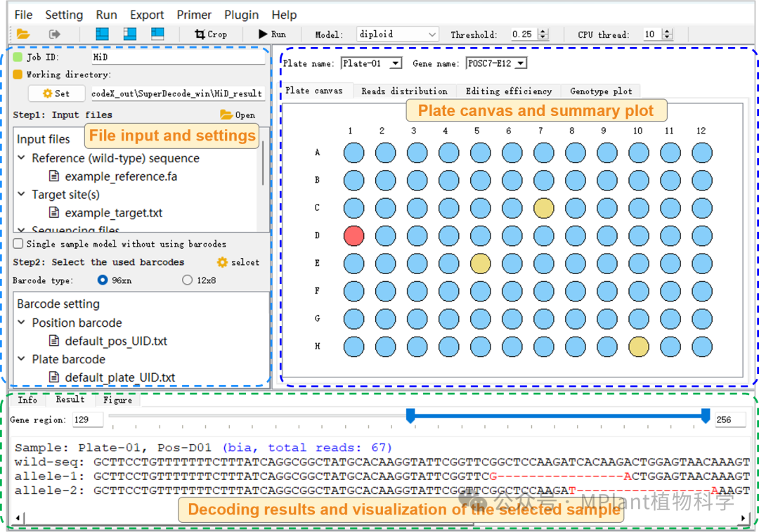Click the third blue layout icon
Image resolution: width=759 pixels, height=532 pixels.
[157, 34]
